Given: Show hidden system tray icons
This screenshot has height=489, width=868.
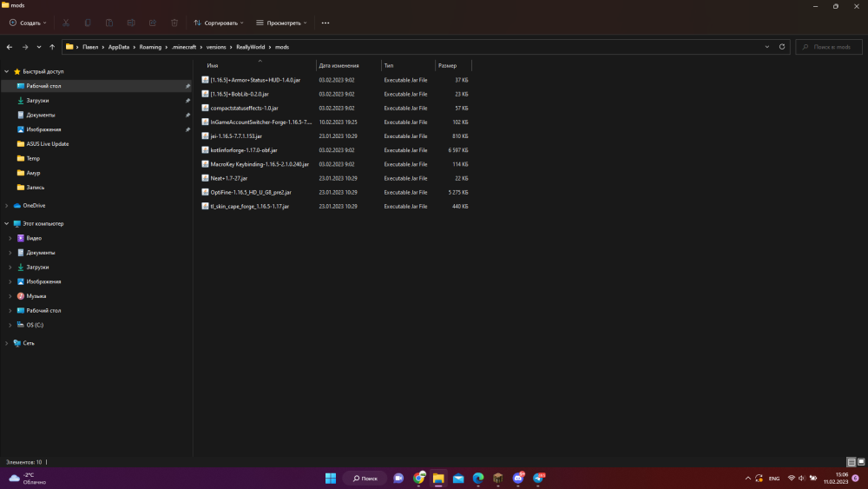Looking at the screenshot, I should coord(748,478).
